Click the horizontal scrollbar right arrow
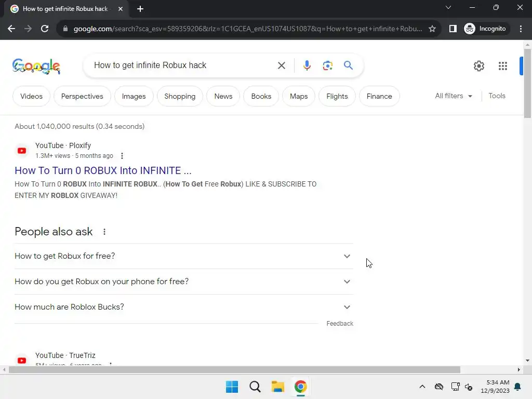The image size is (532, 399). [519, 370]
